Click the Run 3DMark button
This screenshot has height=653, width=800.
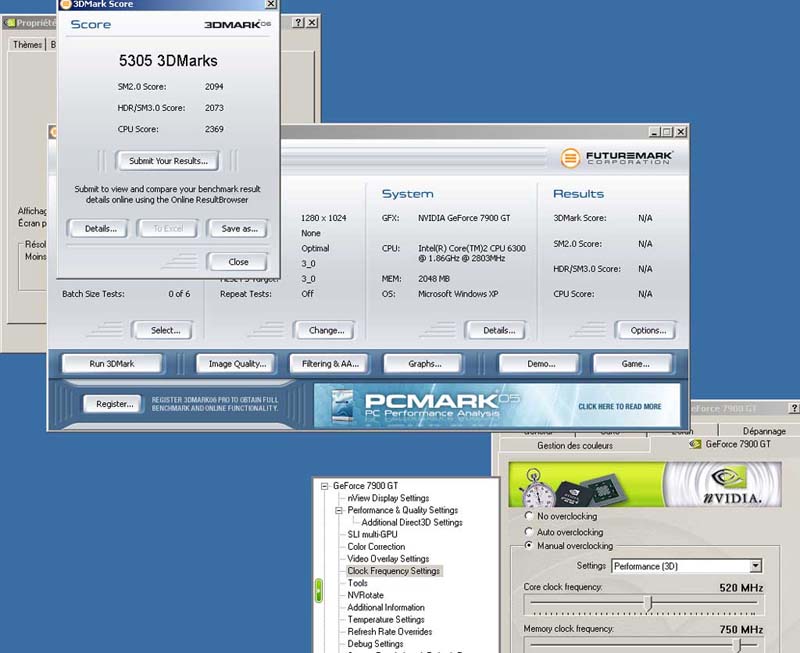[x=112, y=364]
